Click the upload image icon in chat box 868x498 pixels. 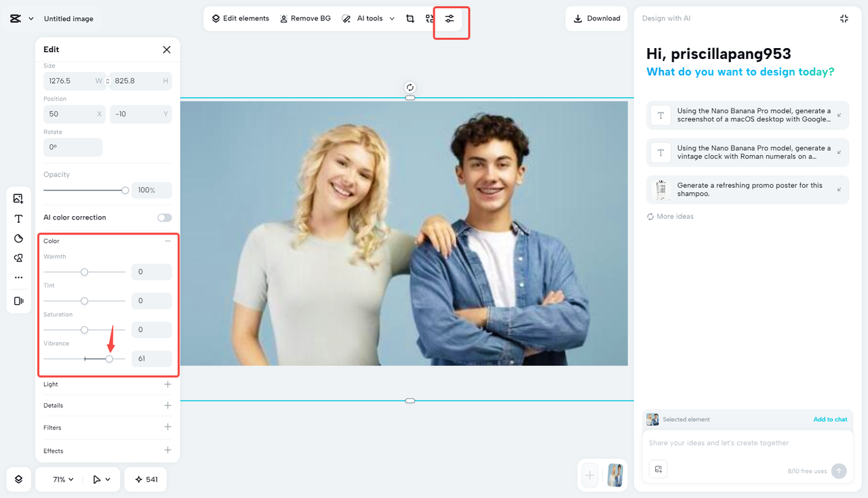[x=658, y=470]
